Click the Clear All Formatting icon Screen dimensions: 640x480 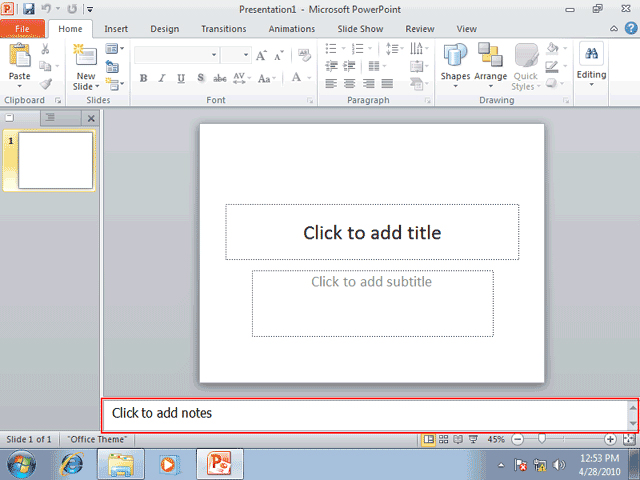(304, 55)
